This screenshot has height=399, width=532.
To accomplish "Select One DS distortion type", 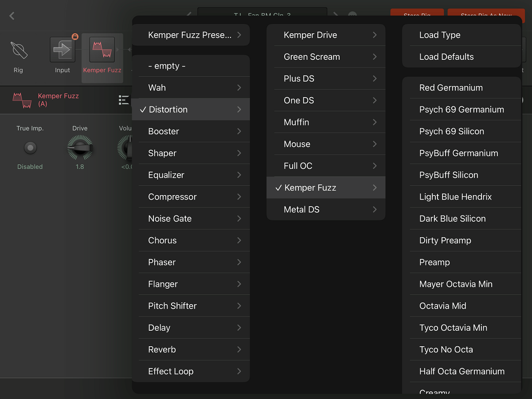I will (326, 101).
